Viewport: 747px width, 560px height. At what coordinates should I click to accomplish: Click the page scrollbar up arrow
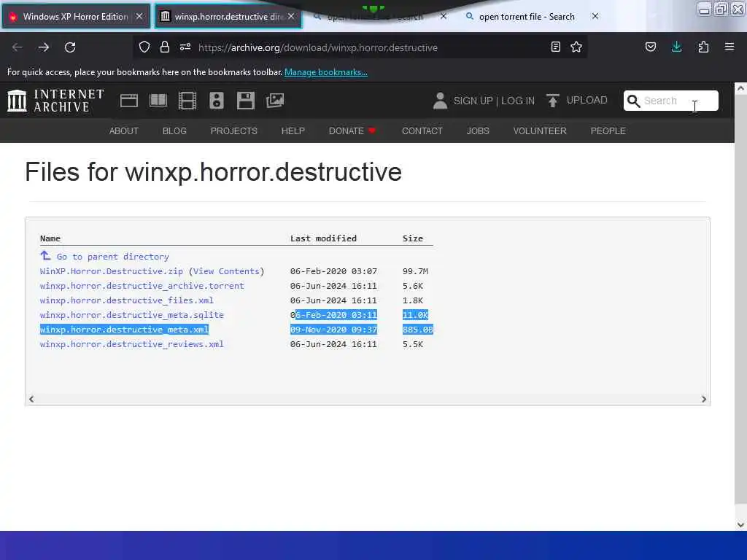tap(740, 88)
